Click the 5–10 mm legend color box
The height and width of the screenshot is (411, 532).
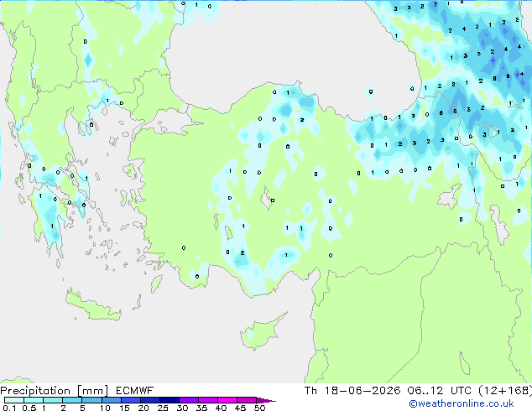(91, 400)
